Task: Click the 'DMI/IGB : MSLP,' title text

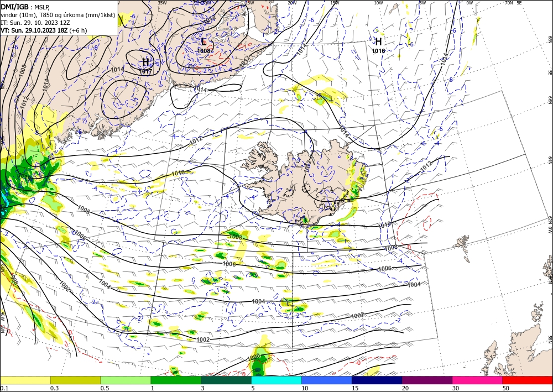Action: point(26,6)
